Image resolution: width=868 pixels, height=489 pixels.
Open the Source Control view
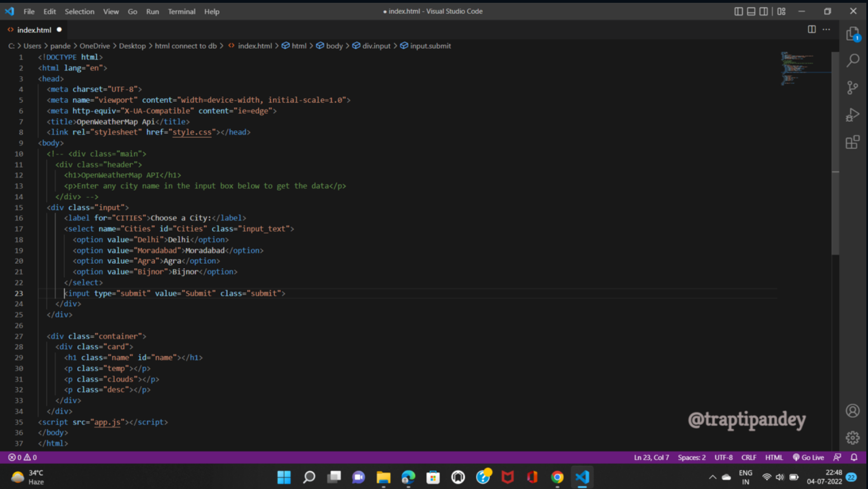tap(852, 87)
